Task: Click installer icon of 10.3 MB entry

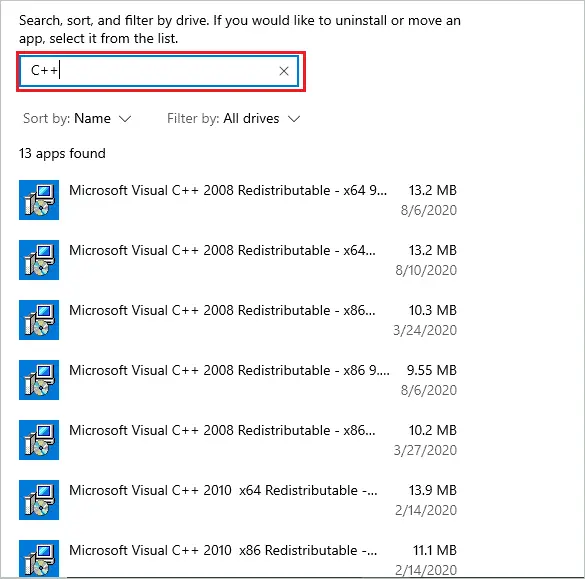Action: coord(39,320)
